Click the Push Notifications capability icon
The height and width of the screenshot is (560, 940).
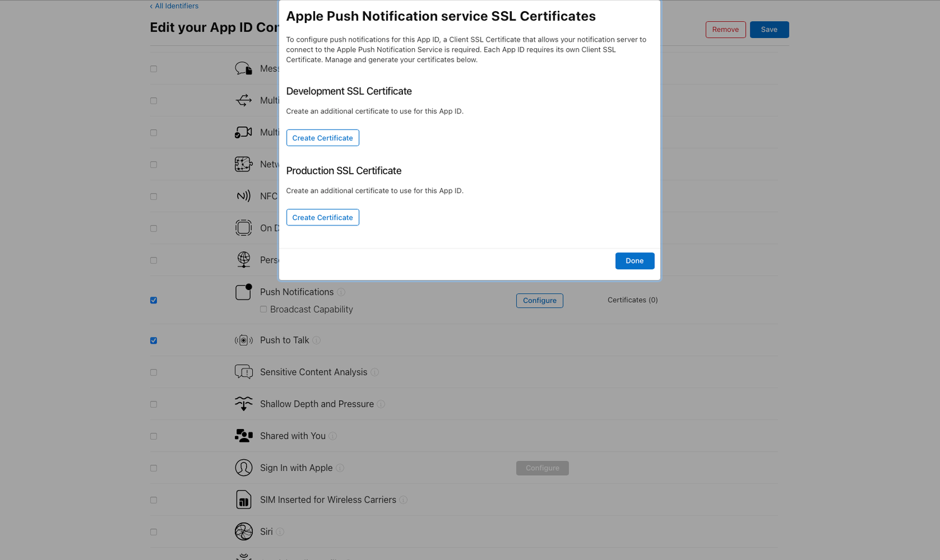point(243,292)
